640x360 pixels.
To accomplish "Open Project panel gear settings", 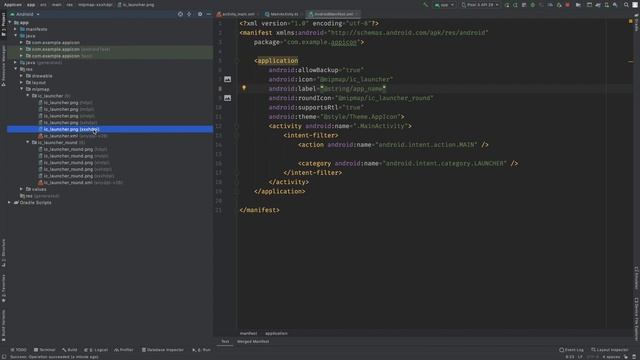I will (200, 14).
